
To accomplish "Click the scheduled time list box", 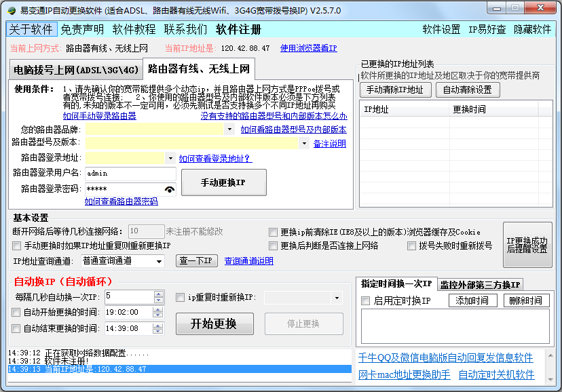I will (455, 326).
